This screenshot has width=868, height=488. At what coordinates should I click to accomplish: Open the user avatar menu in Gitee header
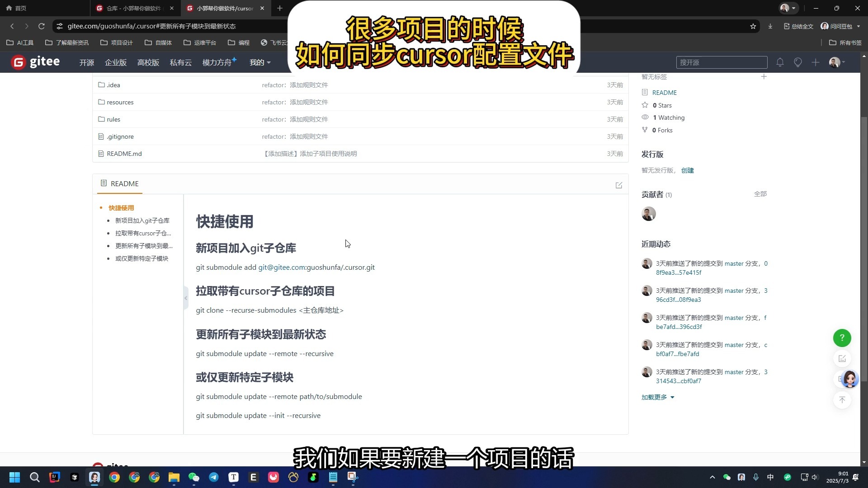tap(837, 62)
